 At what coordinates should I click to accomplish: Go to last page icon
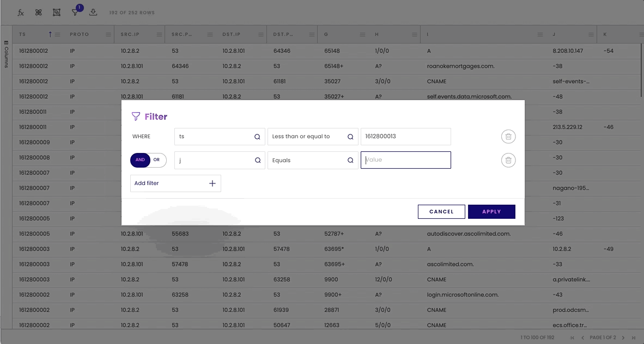tap(633, 338)
